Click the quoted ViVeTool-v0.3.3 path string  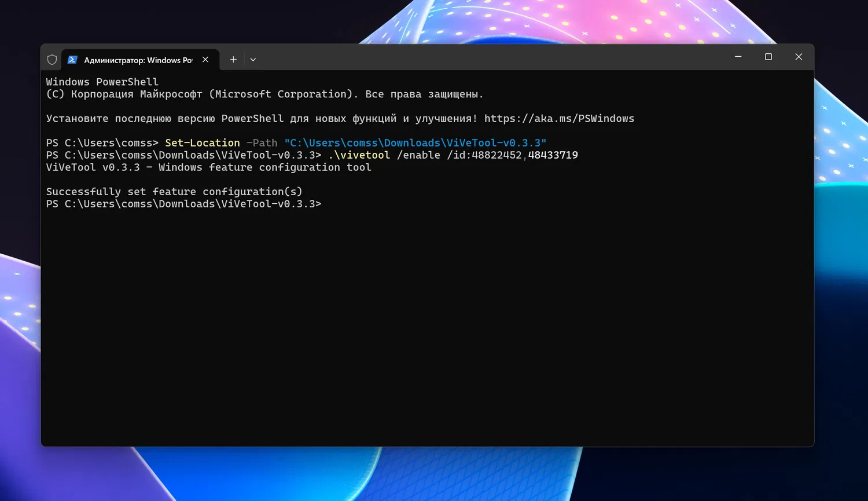tap(415, 143)
